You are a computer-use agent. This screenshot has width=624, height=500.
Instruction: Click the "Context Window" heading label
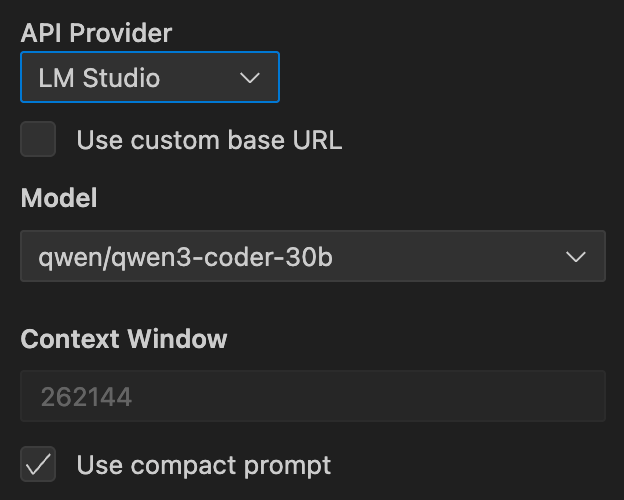[x=124, y=338]
